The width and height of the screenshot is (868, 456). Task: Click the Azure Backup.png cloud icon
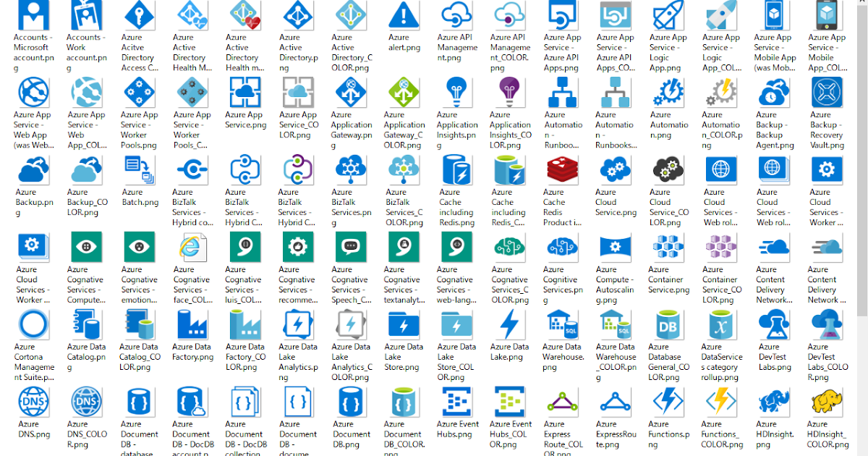[33, 169]
